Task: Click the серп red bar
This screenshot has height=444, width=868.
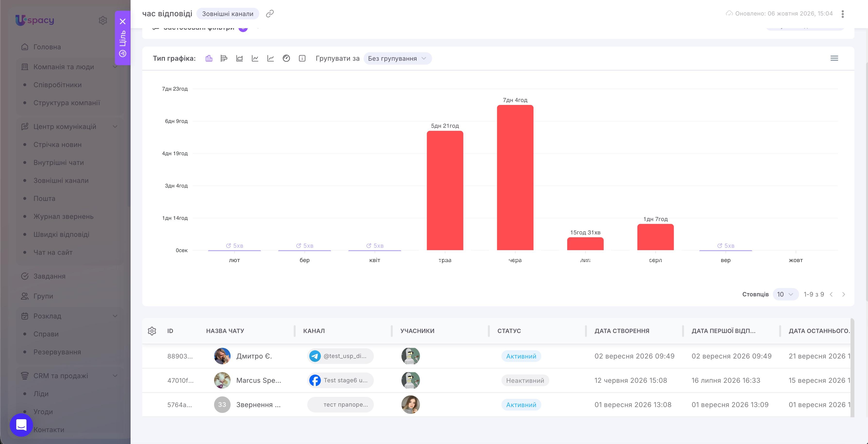Action: point(655,237)
